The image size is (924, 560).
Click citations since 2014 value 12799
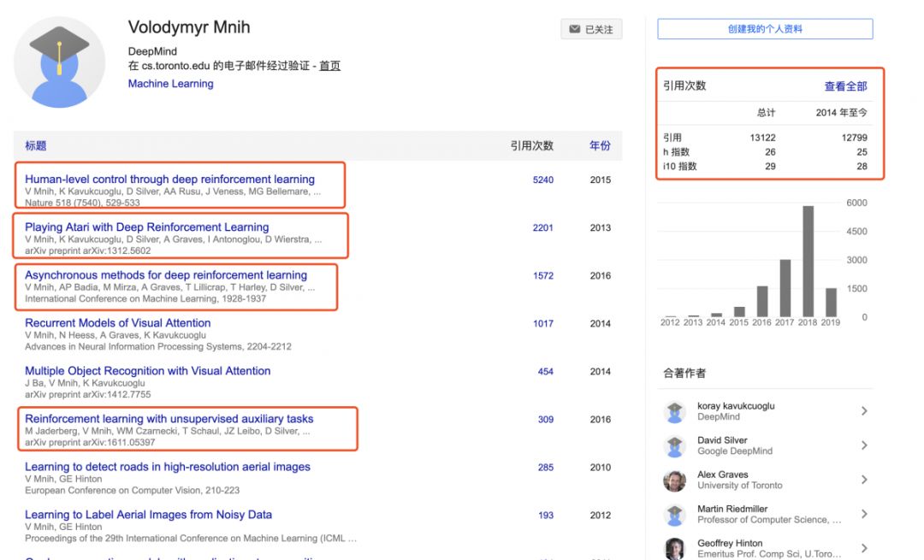click(x=855, y=137)
